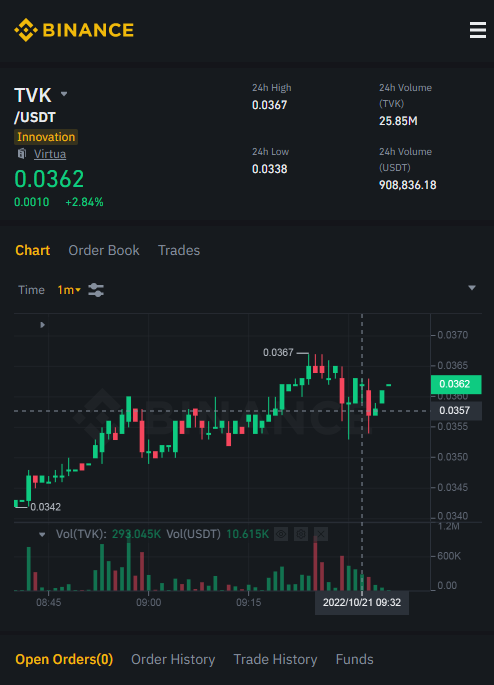Click the 0.0362 current price label on axis
This screenshot has width=494, height=685.
click(456, 384)
